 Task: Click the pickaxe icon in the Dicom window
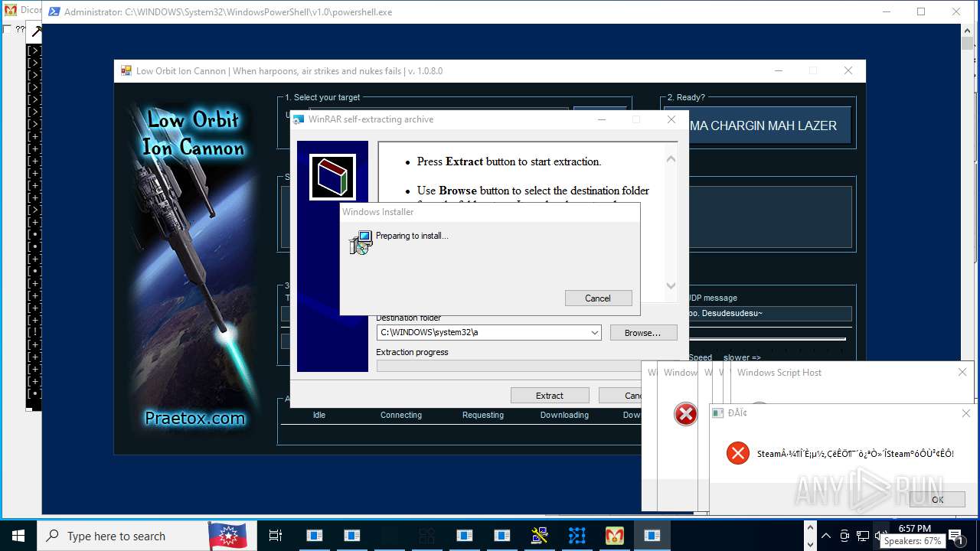pyautogui.click(x=35, y=31)
